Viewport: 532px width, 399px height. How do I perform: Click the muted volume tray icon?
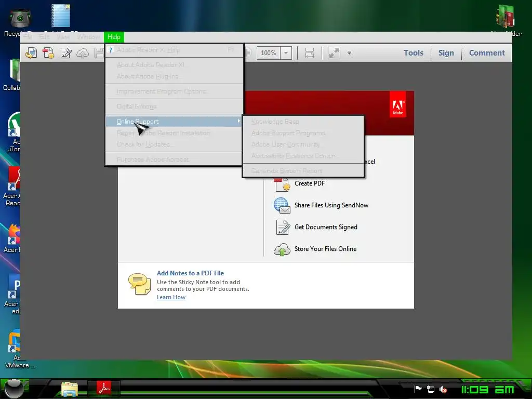tap(443, 390)
